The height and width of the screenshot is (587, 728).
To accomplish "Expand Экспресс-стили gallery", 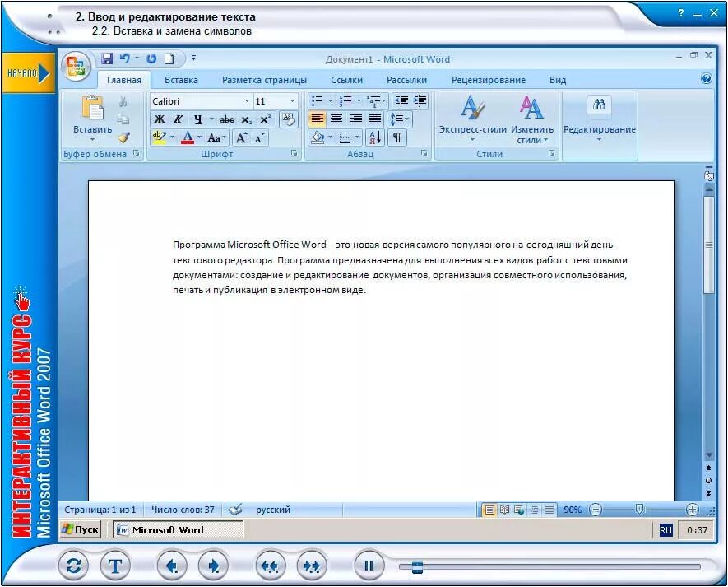I will (x=473, y=119).
